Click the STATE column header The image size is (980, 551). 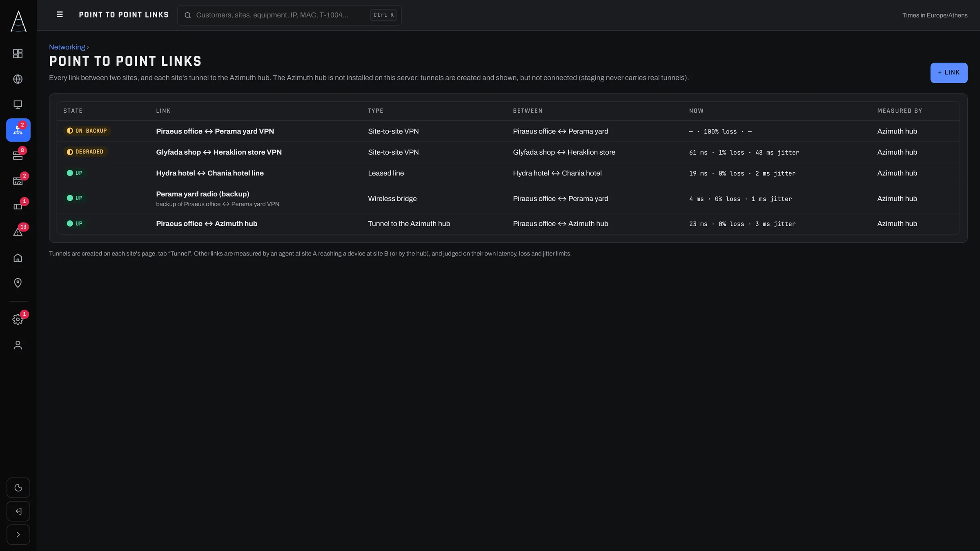pyautogui.click(x=73, y=111)
